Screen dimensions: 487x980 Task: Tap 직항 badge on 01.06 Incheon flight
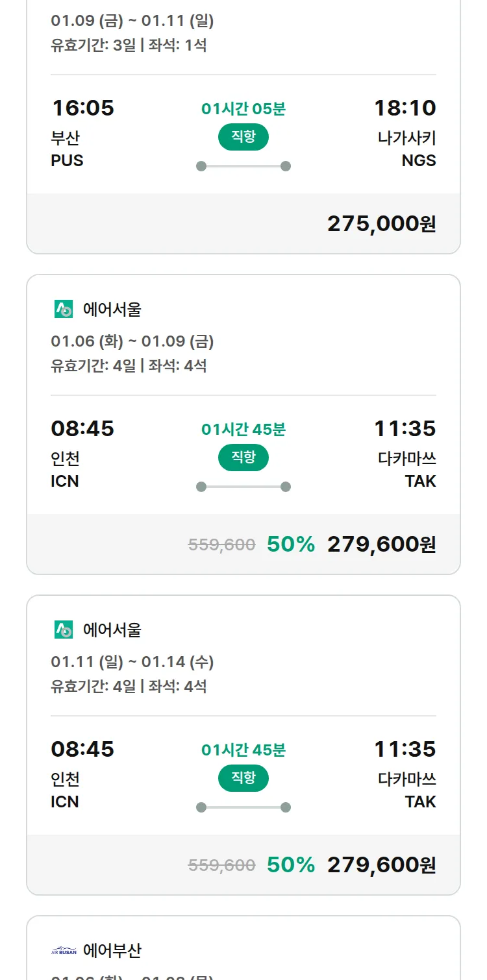click(243, 458)
